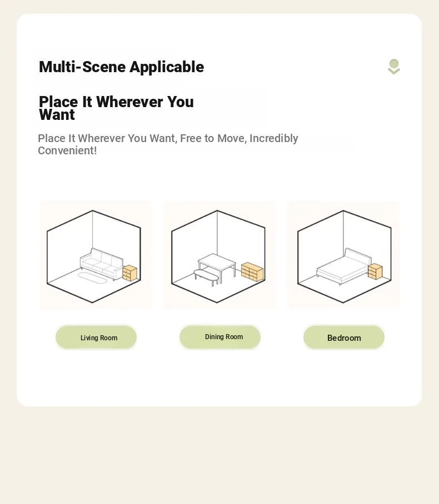Open the dining room table illustration
This screenshot has height=504, width=439.
tap(220, 255)
